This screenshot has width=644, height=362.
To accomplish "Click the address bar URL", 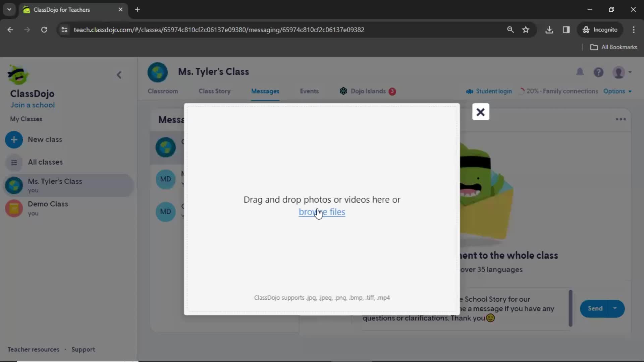I will [219, 29].
